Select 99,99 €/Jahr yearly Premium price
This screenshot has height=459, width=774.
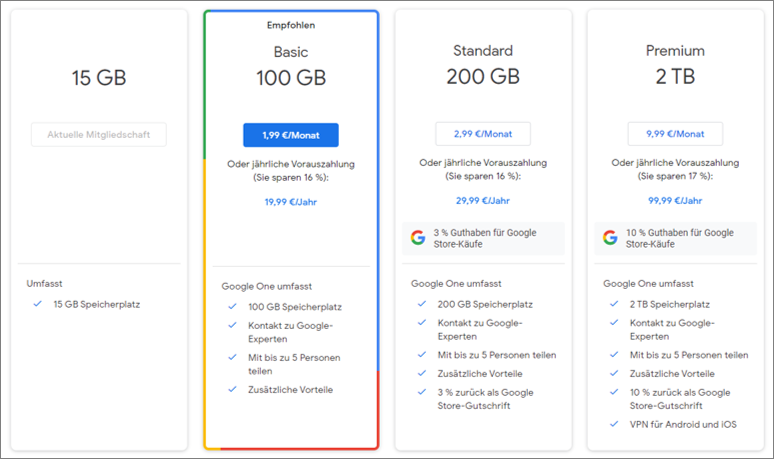coord(675,200)
